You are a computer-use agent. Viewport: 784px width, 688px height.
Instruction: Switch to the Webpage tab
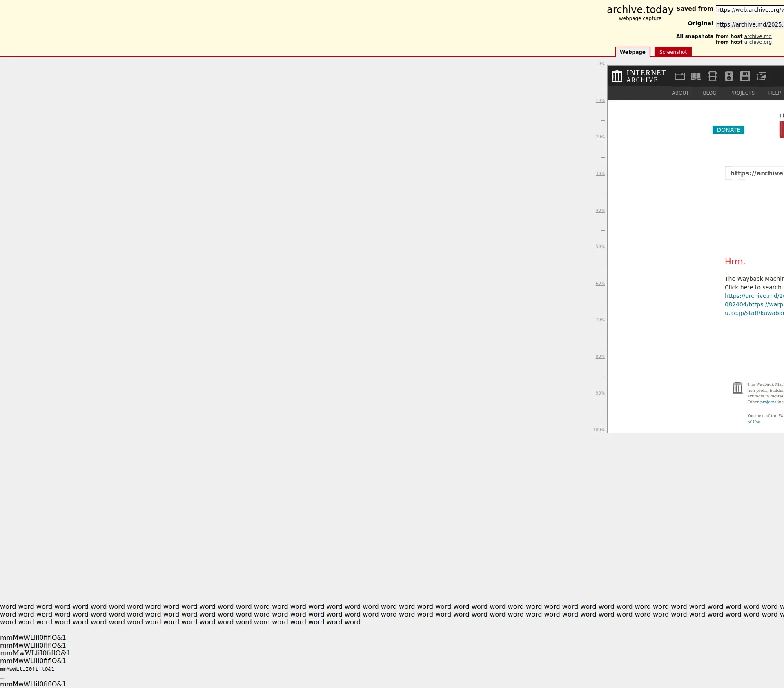pos(632,52)
